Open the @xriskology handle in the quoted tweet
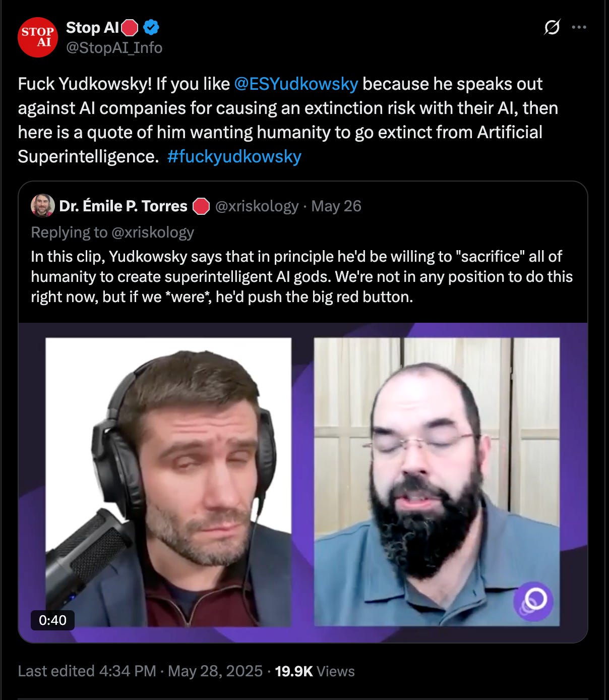 pos(257,206)
